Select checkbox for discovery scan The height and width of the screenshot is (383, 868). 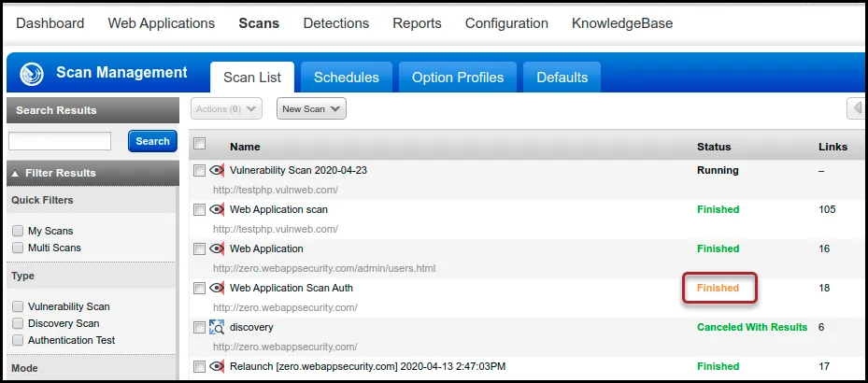199,328
